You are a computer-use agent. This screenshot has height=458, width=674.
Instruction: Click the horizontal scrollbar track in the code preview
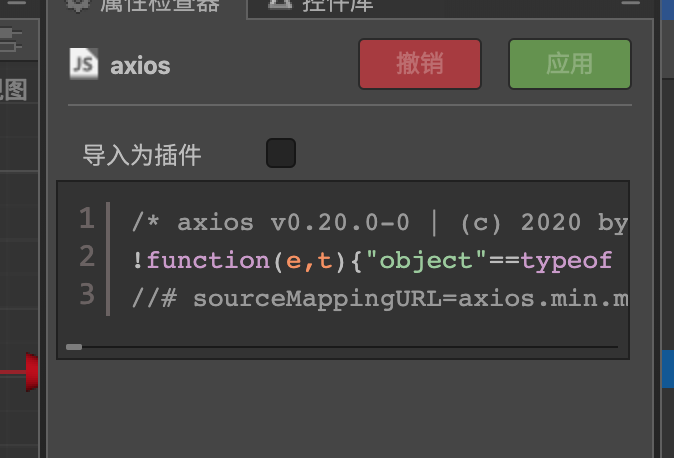point(350,347)
